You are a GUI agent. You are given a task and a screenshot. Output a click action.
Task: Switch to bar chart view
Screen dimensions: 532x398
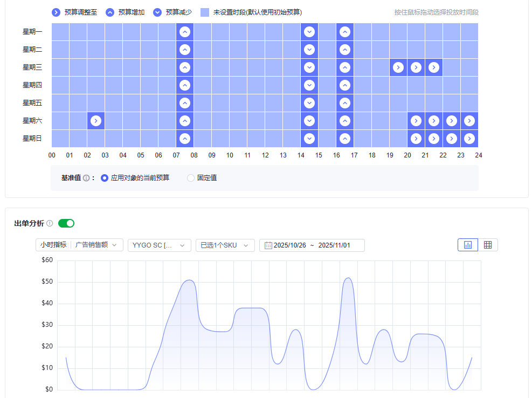pyautogui.click(x=467, y=245)
